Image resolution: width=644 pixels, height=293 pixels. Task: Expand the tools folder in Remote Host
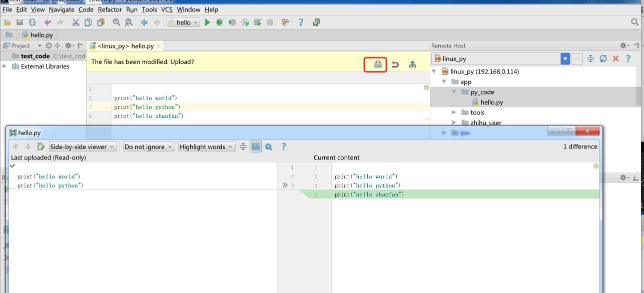(x=454, y=112)
